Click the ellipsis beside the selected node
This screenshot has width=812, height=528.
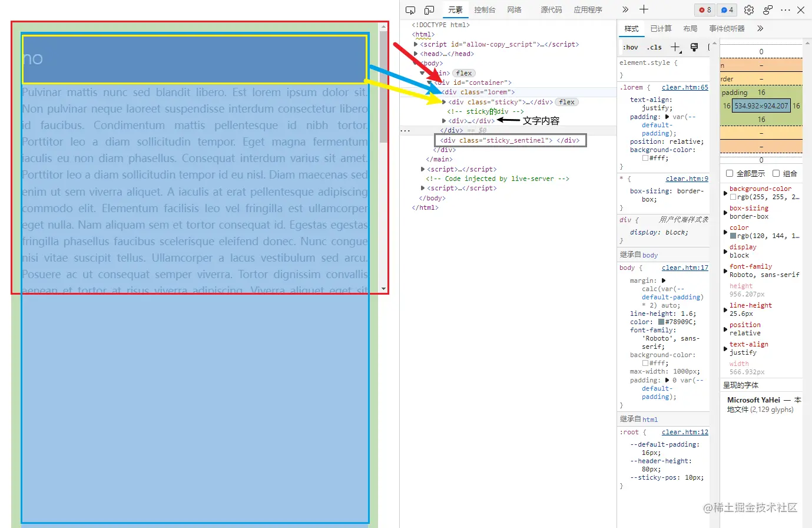(405, 130)
